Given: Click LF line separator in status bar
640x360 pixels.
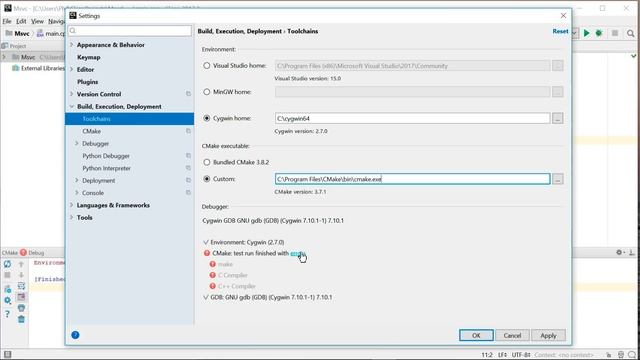Looking at the screenshot, I should click(502, 355).
